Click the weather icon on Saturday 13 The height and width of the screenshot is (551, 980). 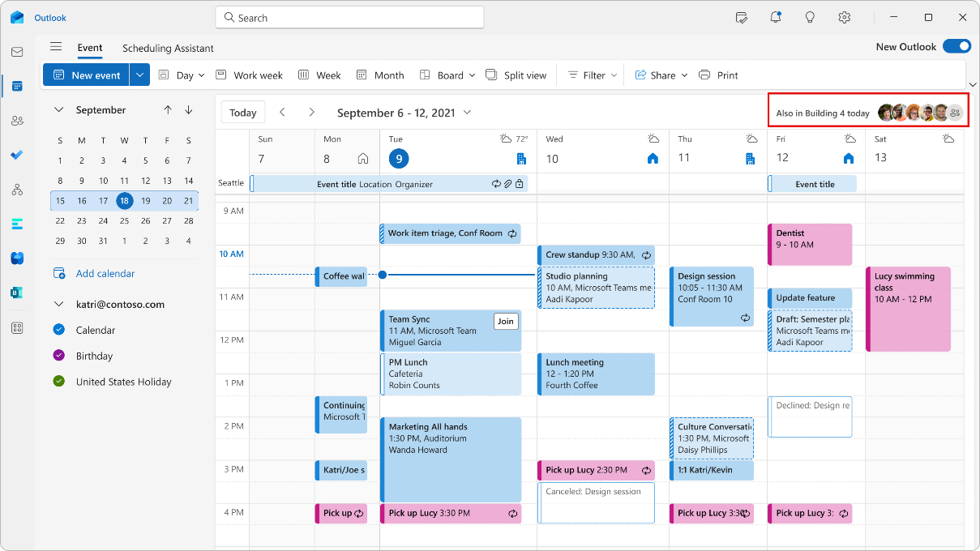tap(948, 139)
